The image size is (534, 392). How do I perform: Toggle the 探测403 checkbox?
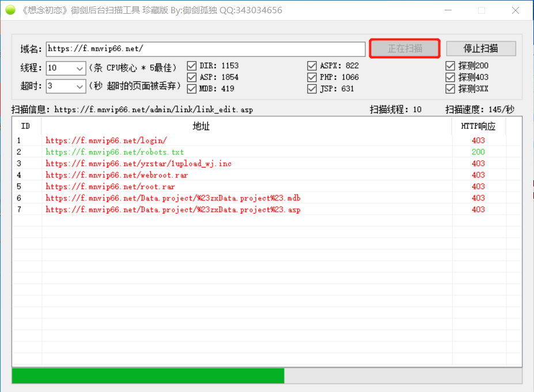(x=450, y=77)
